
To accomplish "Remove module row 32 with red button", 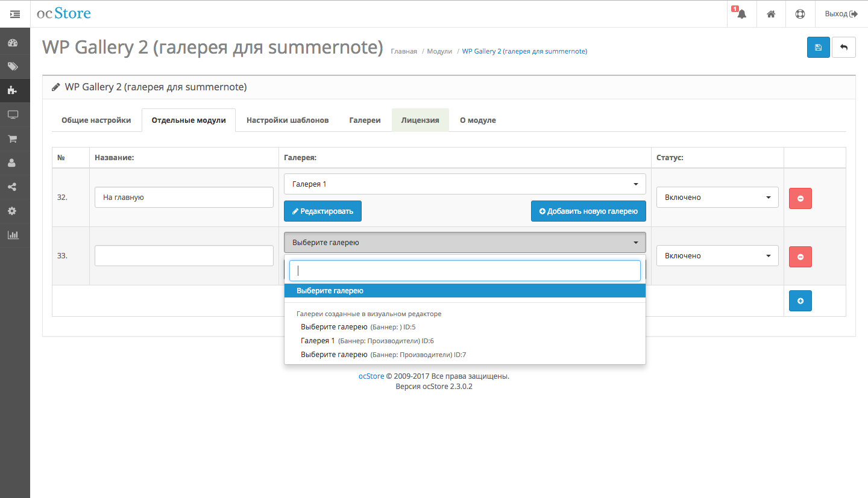I will pyautogui.click(x=800, y=198).
